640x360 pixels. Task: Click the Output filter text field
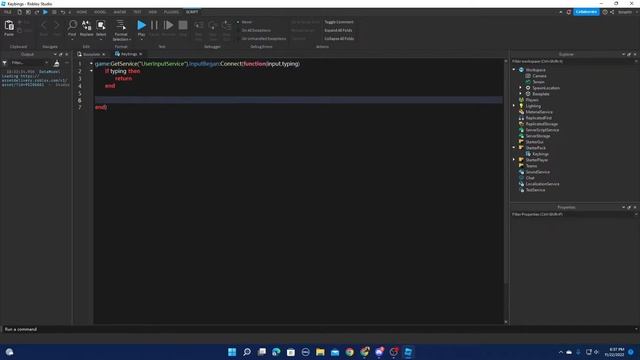click(x=29, y=63)
